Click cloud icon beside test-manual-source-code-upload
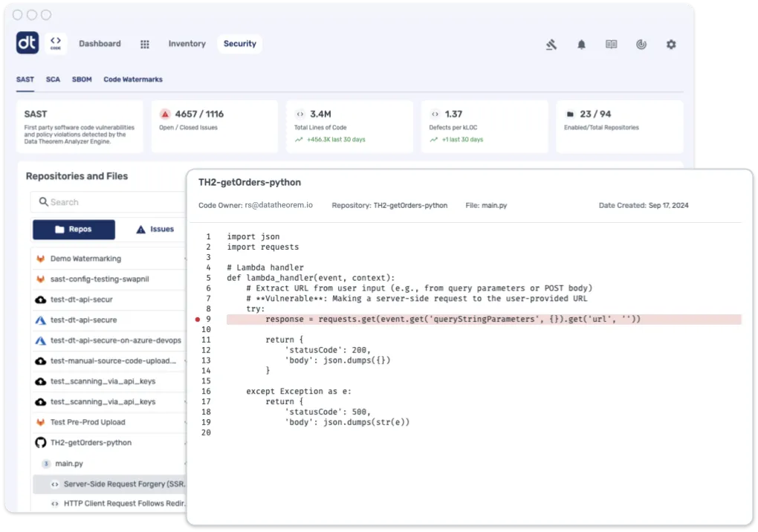This screenshot has width=758, height=532. 41,361
